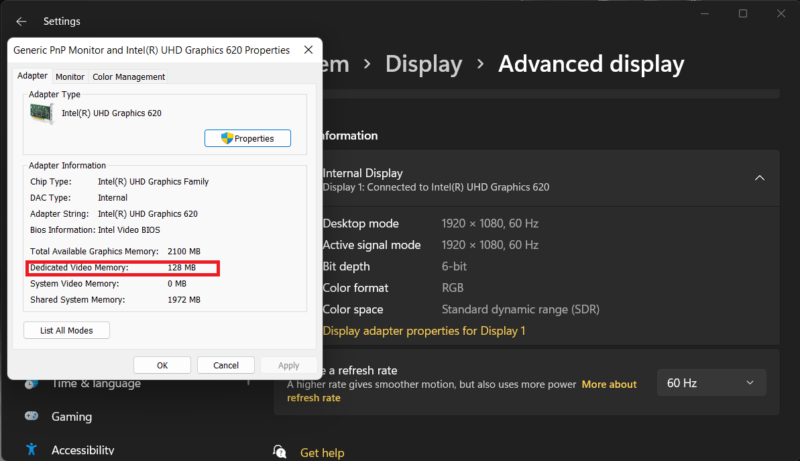Select the System Video Memory 0 MB value
Screen dimensions: 800x461
(177, 284)
